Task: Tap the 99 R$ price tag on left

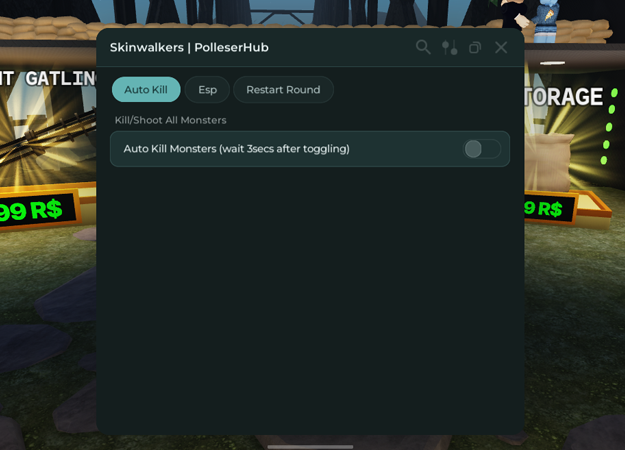Action: tap(33, 210)
